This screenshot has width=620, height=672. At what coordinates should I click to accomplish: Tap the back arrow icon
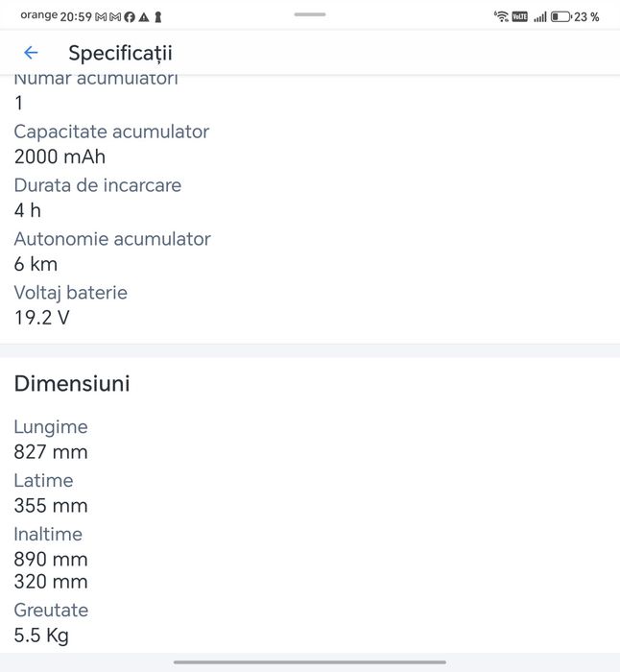click(x=31, y=53)
